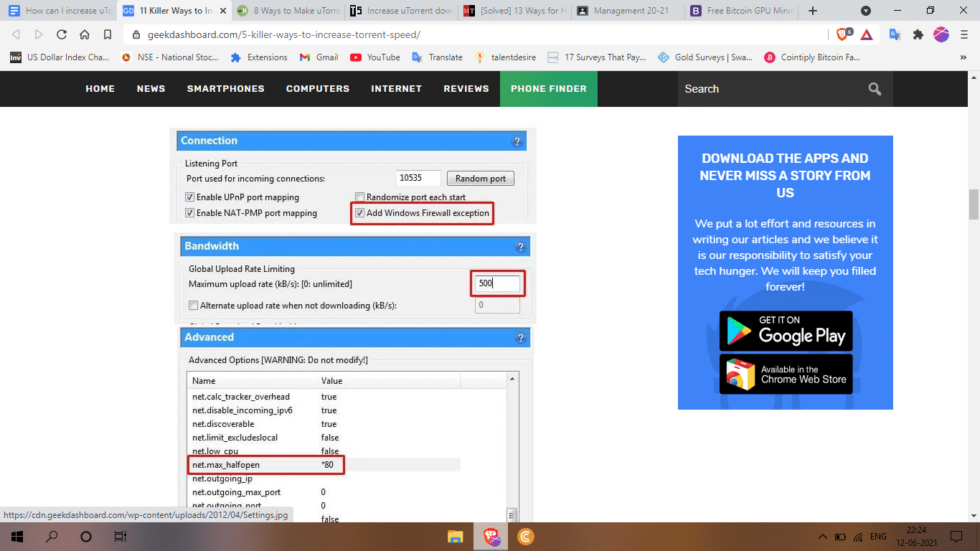Open the COMPUTERS site menu
Screen dimensions: 980x551
coord(318,89)
